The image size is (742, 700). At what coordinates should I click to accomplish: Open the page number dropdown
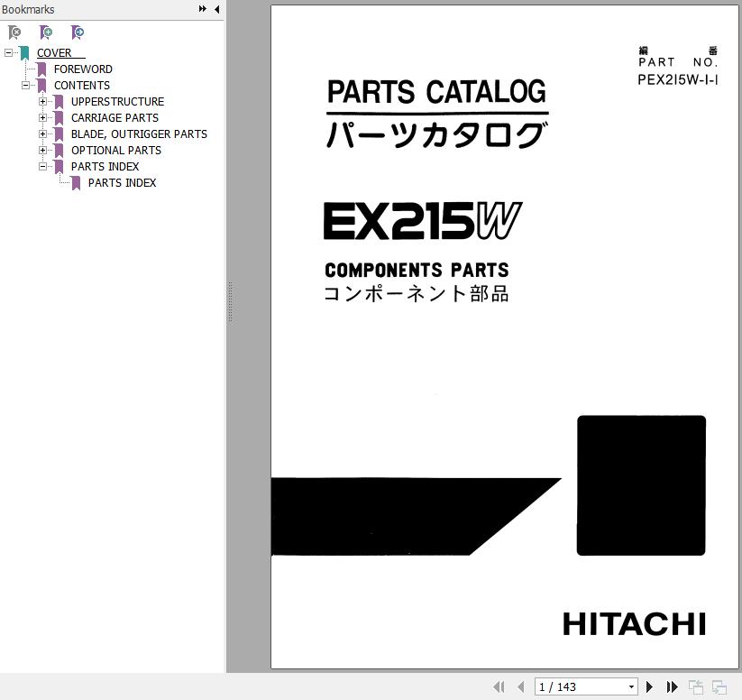point(631,687)
